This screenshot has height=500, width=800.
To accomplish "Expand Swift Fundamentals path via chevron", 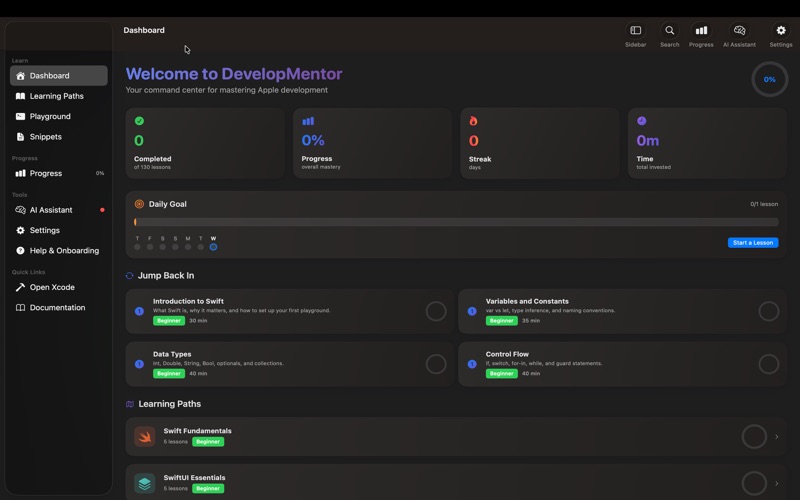I will point(777,437).
